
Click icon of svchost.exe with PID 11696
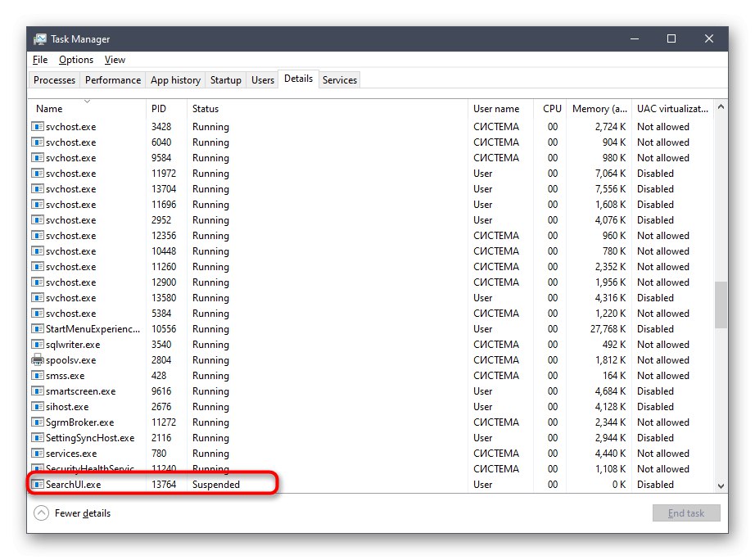[x=38, y=204]
